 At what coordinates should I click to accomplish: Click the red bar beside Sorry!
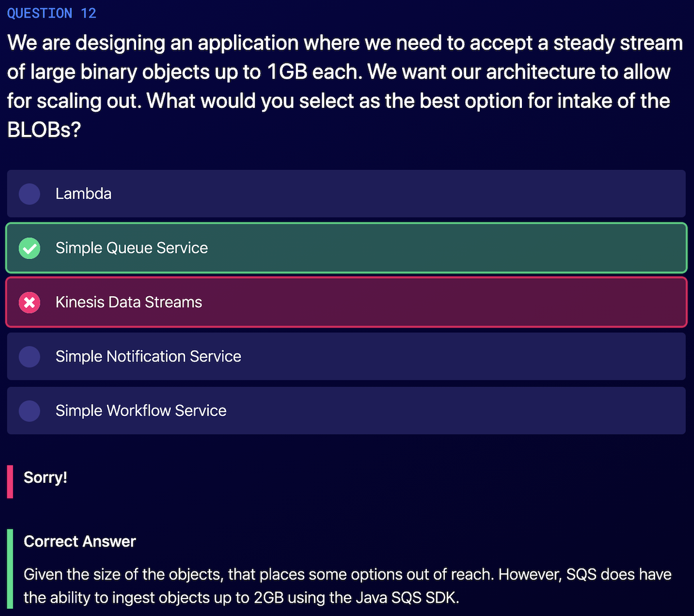[x=10, y=482]
